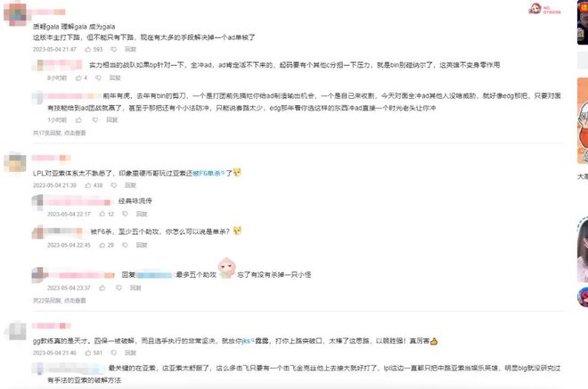
Task: Like the comment with 581 likes
Action: (94, 353)
